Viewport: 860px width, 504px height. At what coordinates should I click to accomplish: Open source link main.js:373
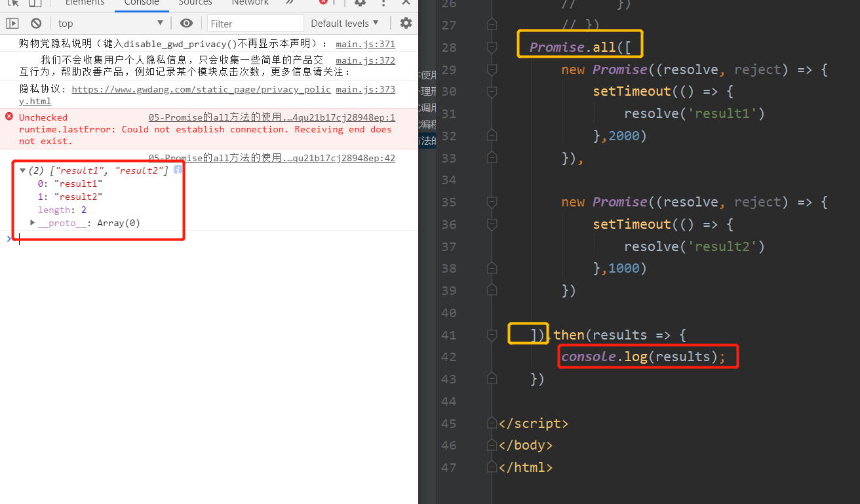pos(365,89)
